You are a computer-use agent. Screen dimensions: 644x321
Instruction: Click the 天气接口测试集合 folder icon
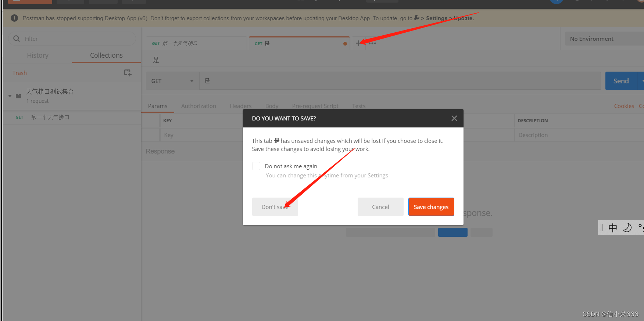pyautogui.click(x=18, y=96)
